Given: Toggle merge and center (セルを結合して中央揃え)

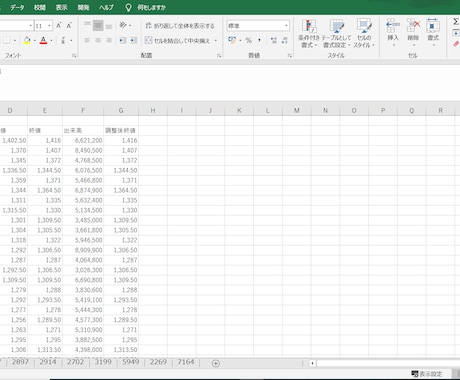Looking at the screenshot, I should tap(178, 41).
